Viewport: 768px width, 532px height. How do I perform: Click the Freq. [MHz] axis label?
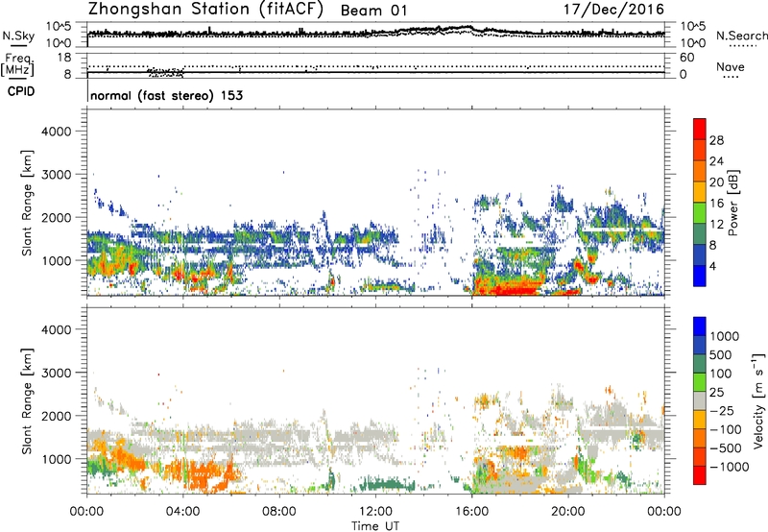coord(18,64)
